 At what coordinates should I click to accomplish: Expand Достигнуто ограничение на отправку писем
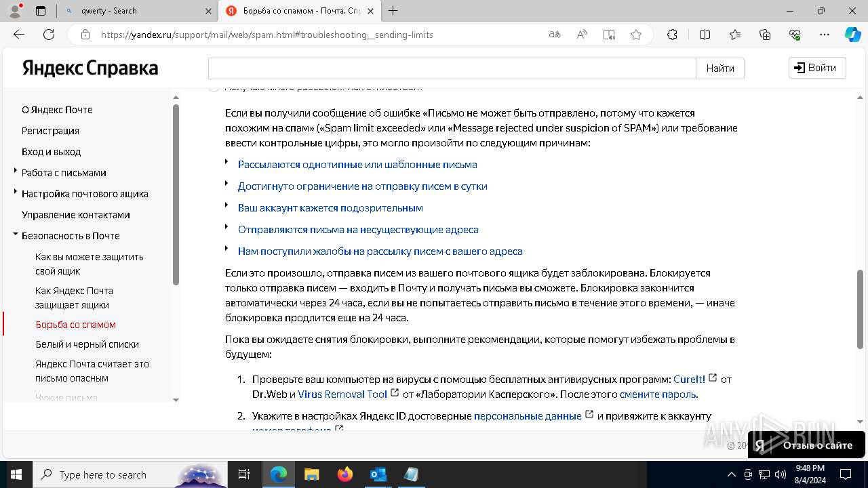tap(362, 186)
